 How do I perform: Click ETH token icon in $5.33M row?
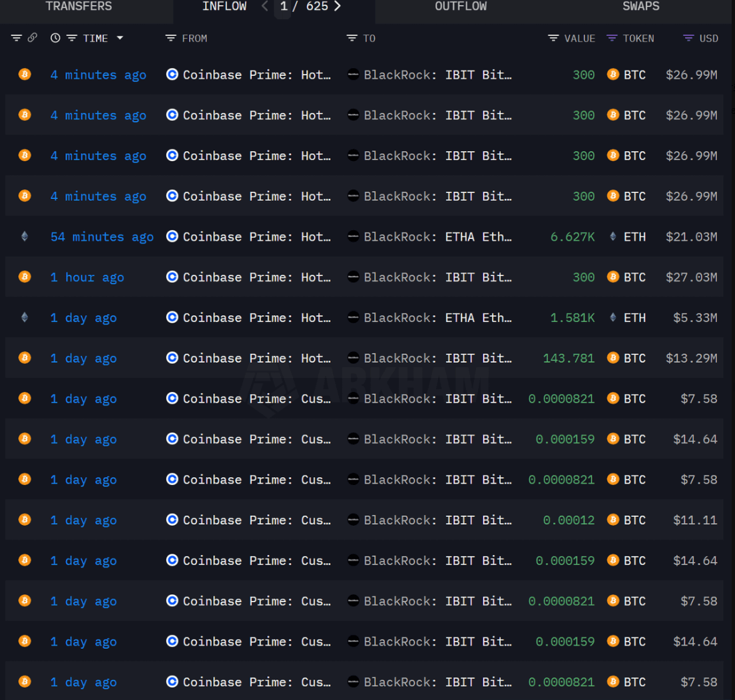pyautogui.click(x=612, y=317)
